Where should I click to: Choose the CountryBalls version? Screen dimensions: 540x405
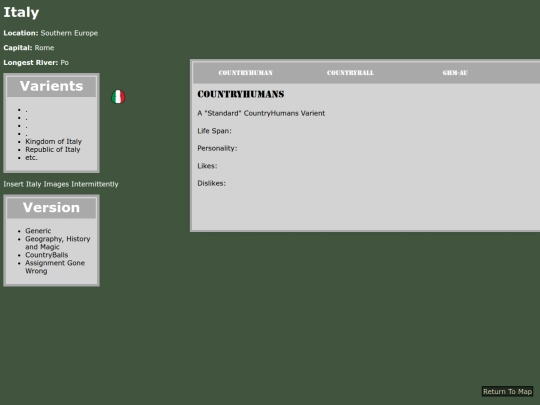pos(46,255)
